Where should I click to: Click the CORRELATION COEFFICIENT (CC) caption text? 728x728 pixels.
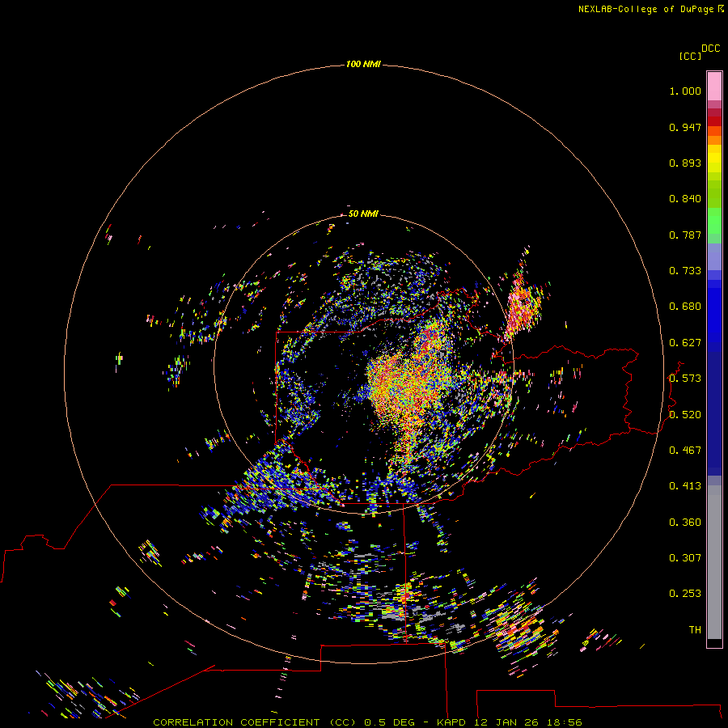point(255,722)
